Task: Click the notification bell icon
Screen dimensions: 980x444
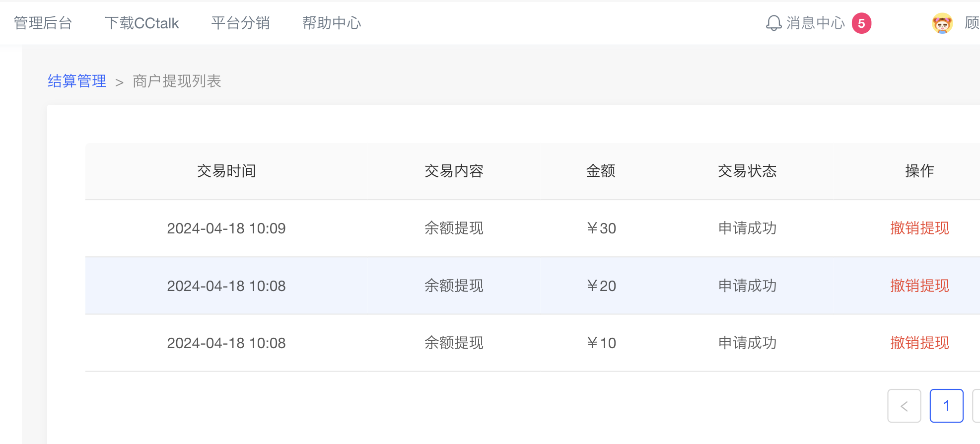Action: point(773,23)
